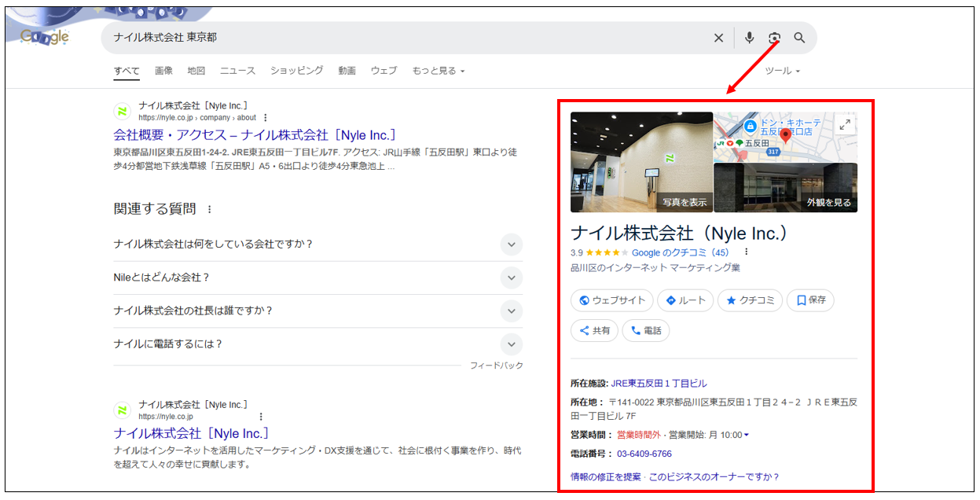Click the 〒141-0022 address text

coord(714,409)
